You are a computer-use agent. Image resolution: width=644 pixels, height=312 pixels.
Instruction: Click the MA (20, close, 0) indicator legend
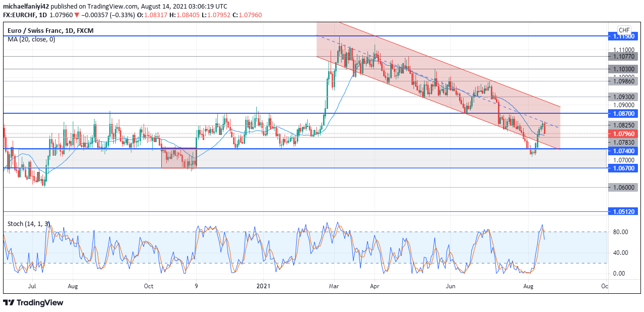[x=31, y=39]
